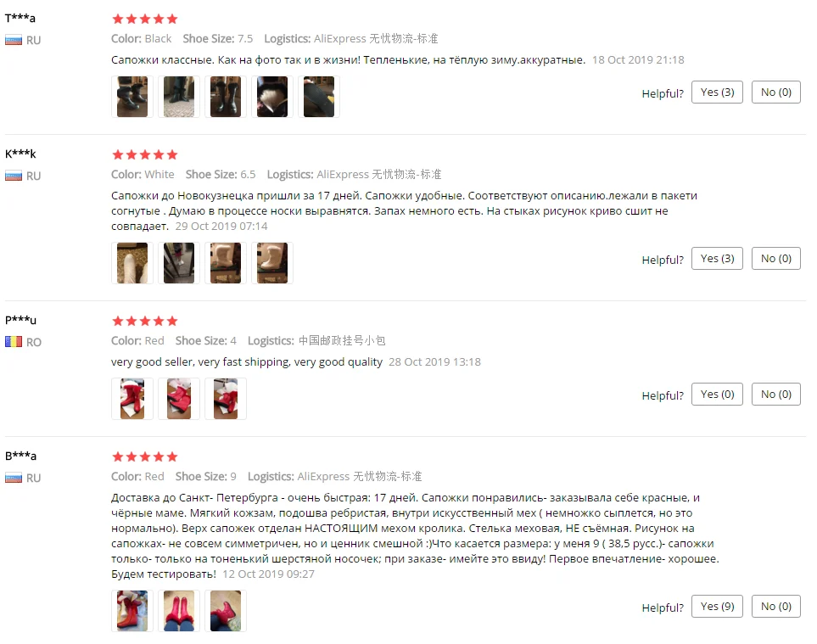Click No (0) on K***k's review
The height and width of the screenshot is (644, 817).
775,259
